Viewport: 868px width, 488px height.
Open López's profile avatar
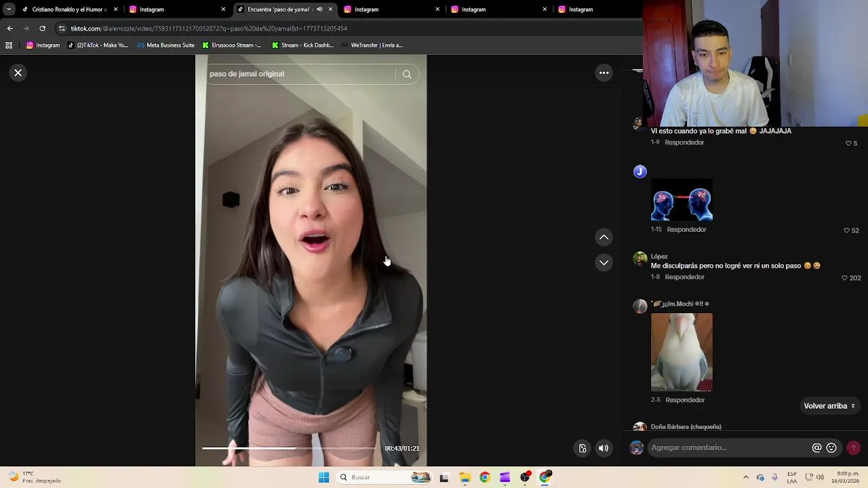(640, 260)
